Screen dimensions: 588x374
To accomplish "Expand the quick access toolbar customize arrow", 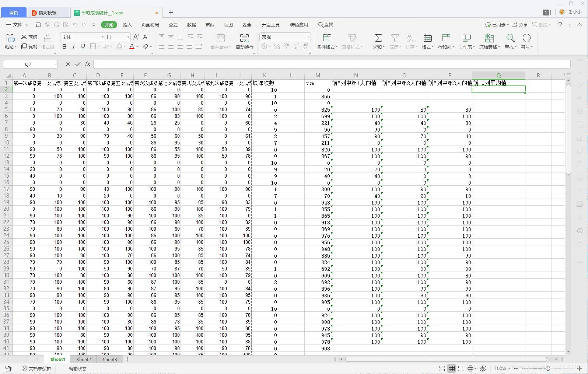I will 94,25.
